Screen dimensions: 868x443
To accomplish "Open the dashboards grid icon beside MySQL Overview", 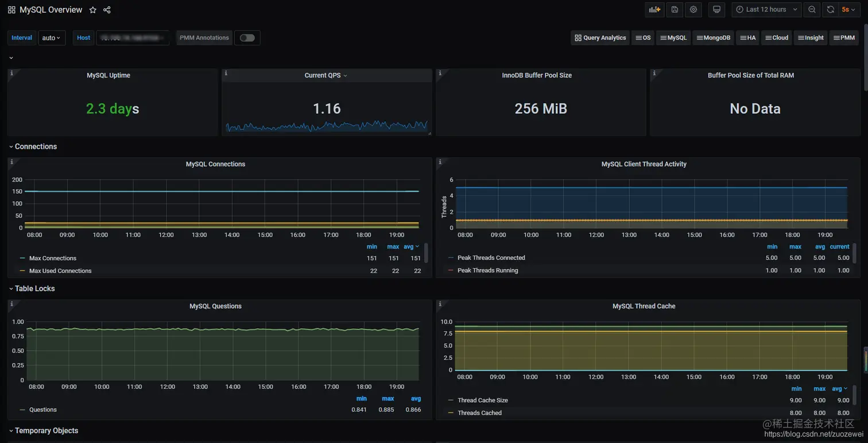I will coord(11,10).
